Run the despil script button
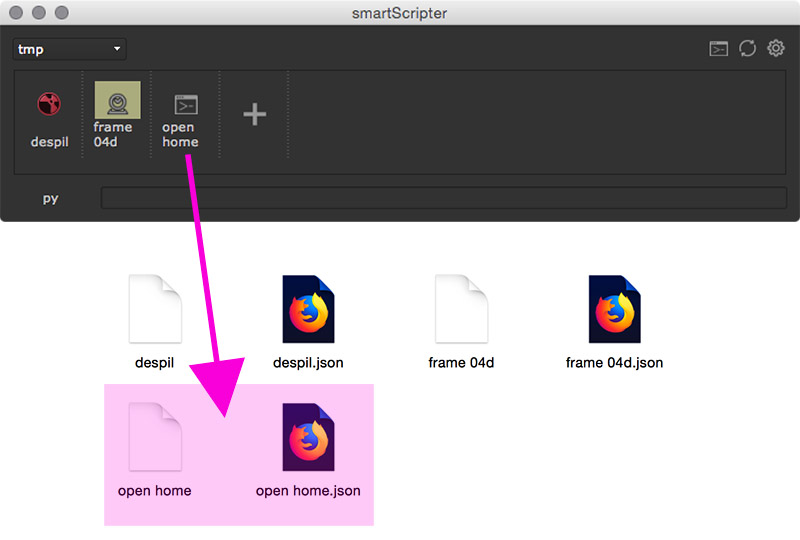The width and height of the screenshot is (800, 540). point(49,115)
